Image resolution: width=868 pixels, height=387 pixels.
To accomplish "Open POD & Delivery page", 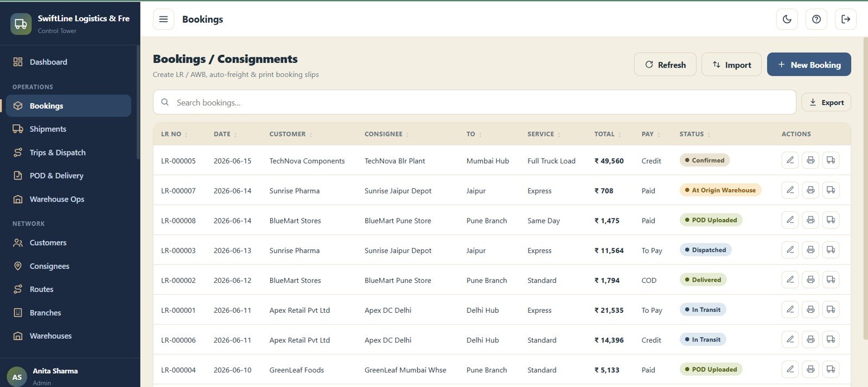I will [69, 176].
